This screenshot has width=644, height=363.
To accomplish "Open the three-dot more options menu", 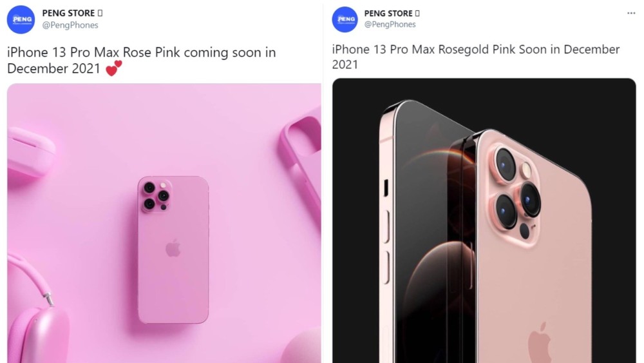I will coord(631,13).
